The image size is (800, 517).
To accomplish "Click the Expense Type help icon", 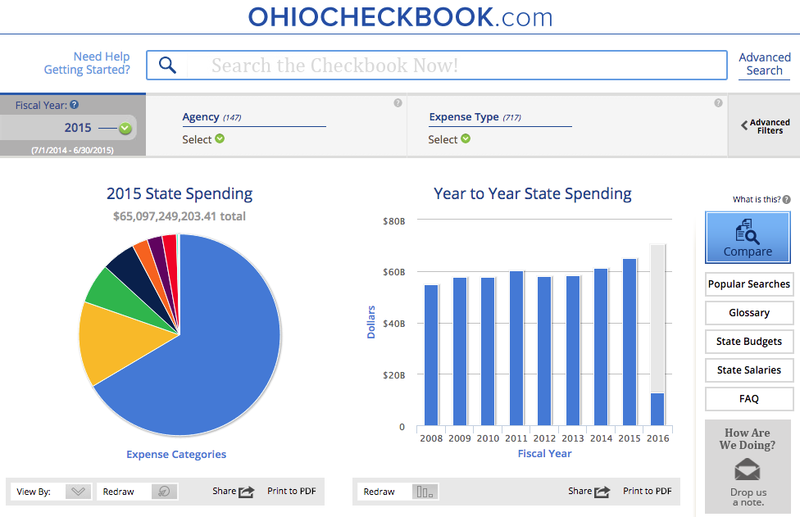I will coord(718,103).
